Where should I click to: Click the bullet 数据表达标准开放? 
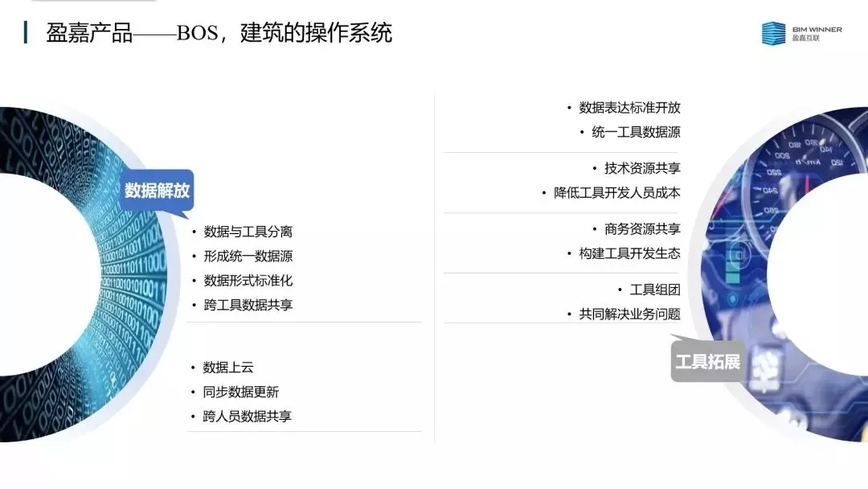(629, 108)
